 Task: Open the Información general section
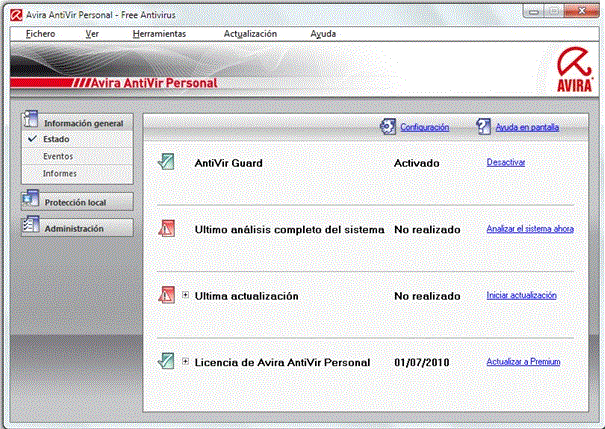[x=78, y=122]
